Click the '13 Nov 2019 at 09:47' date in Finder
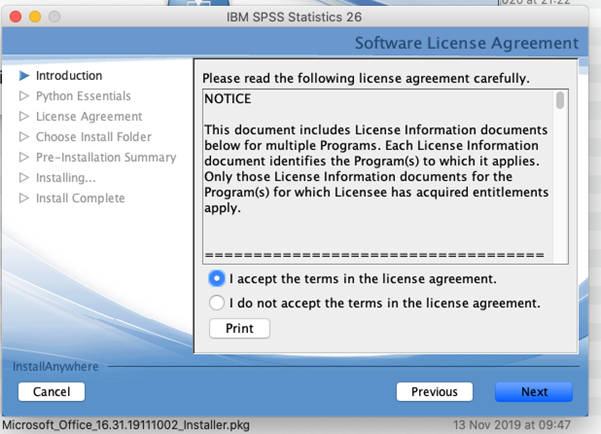This screenshot has height=434, width=601. [x=512, y=425]
